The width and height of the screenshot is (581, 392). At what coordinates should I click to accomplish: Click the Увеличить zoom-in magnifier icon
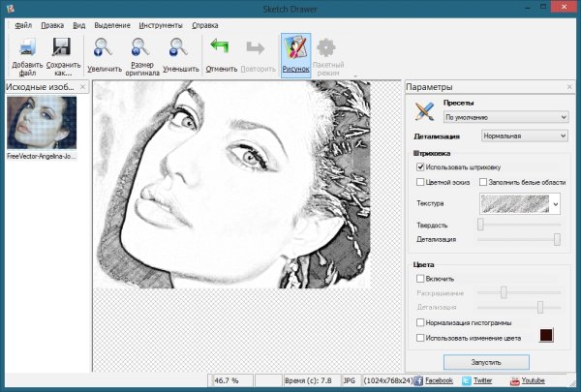[105, 48]
